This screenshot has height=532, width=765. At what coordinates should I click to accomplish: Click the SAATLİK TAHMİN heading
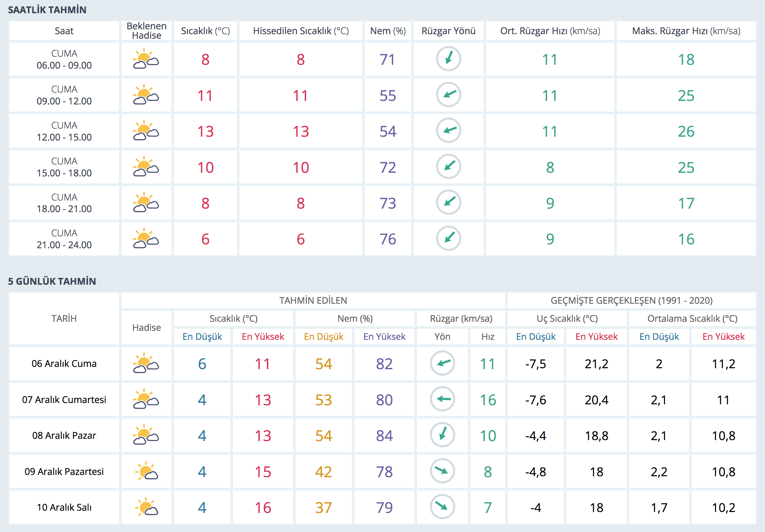point(47,10)
